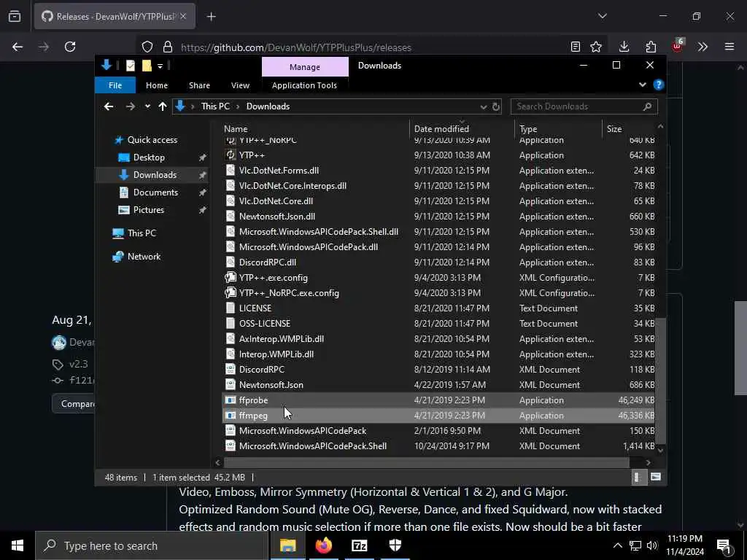Viewport: 747px width, 560px height.
Task: Select the OSS-LICENSE text document
Action: pos(438,324)
